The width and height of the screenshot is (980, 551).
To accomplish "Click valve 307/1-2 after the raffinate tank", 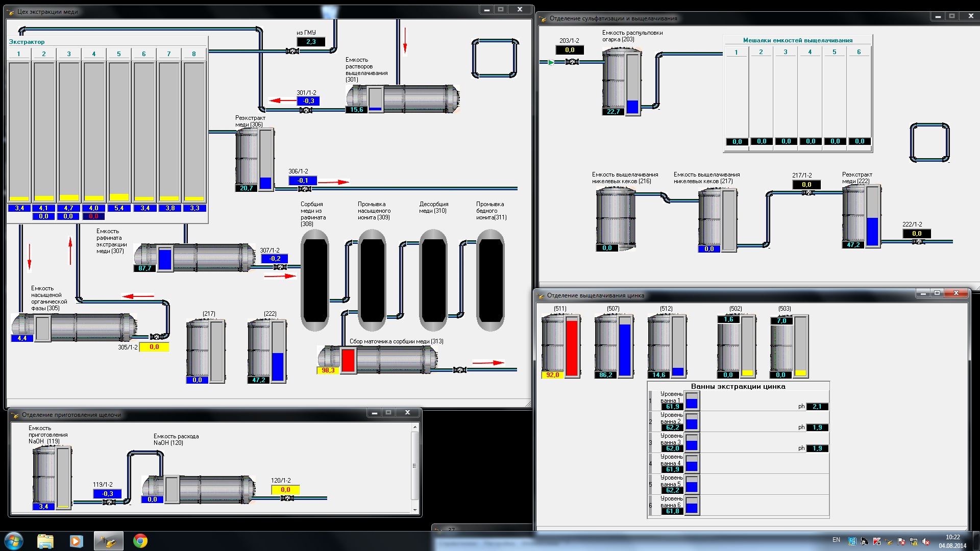I will (x=280, y=267).
